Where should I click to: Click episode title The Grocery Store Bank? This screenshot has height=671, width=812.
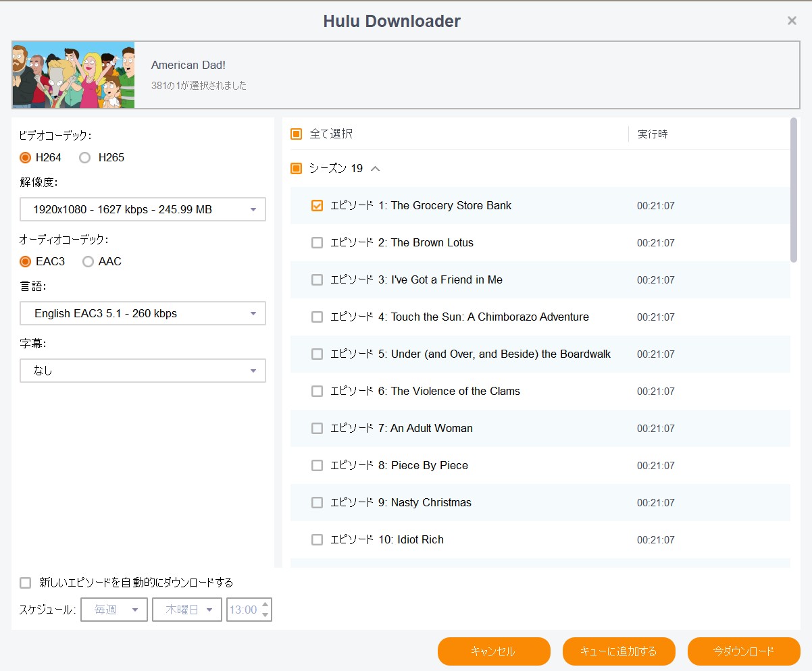[x=451, y=205]
